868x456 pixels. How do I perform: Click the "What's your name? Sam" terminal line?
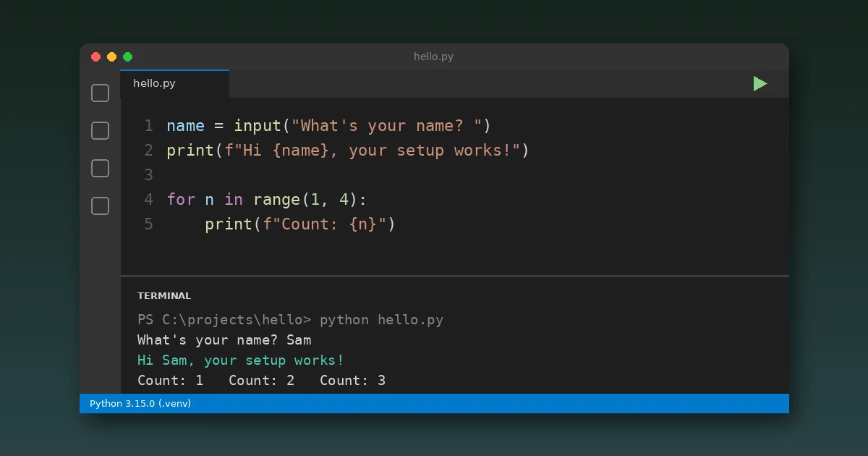point(224,340)
